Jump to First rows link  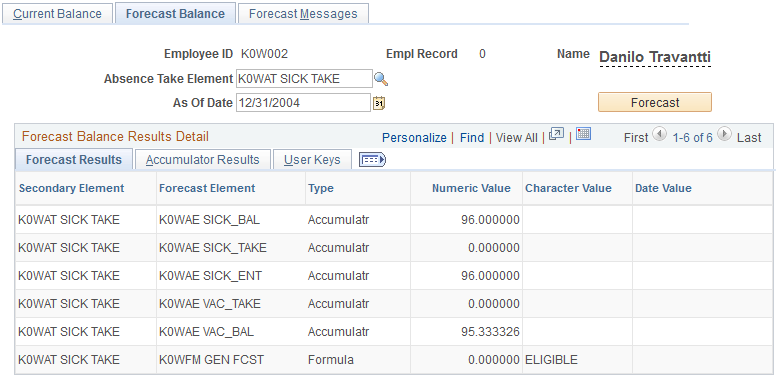[x=636, y=138]
